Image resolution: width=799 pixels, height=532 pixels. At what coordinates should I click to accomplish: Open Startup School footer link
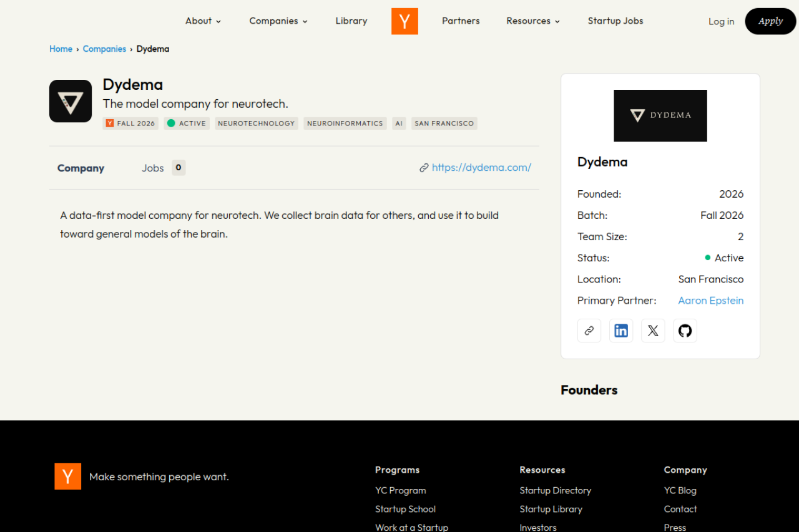(x=406, y=510)
